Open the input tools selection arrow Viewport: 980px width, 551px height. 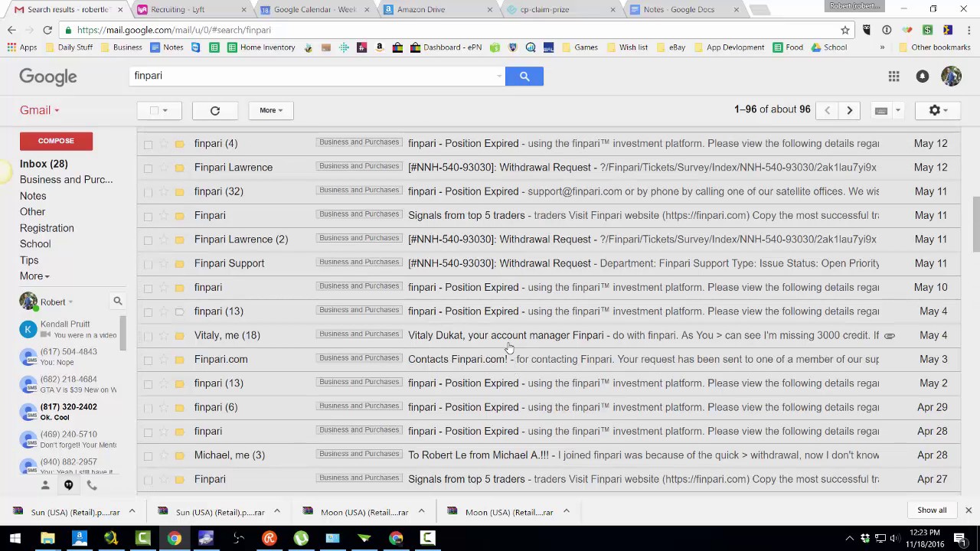click(898, 110)
